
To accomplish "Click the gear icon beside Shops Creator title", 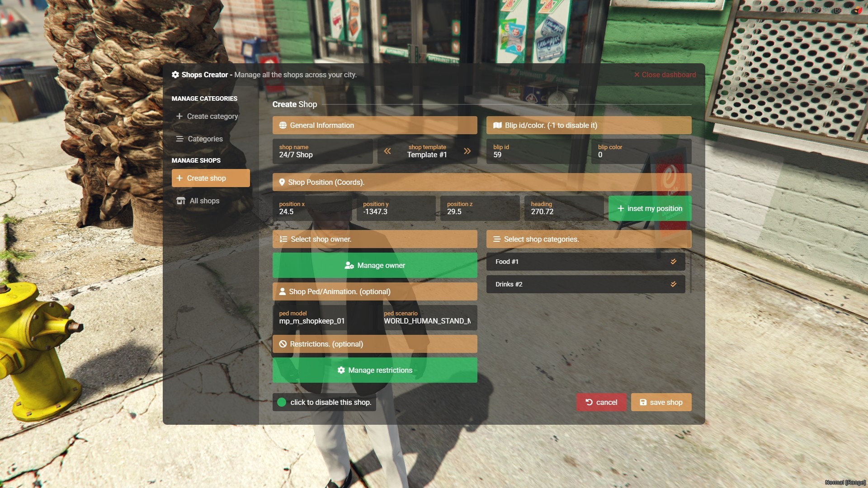I will pos(175,75).
